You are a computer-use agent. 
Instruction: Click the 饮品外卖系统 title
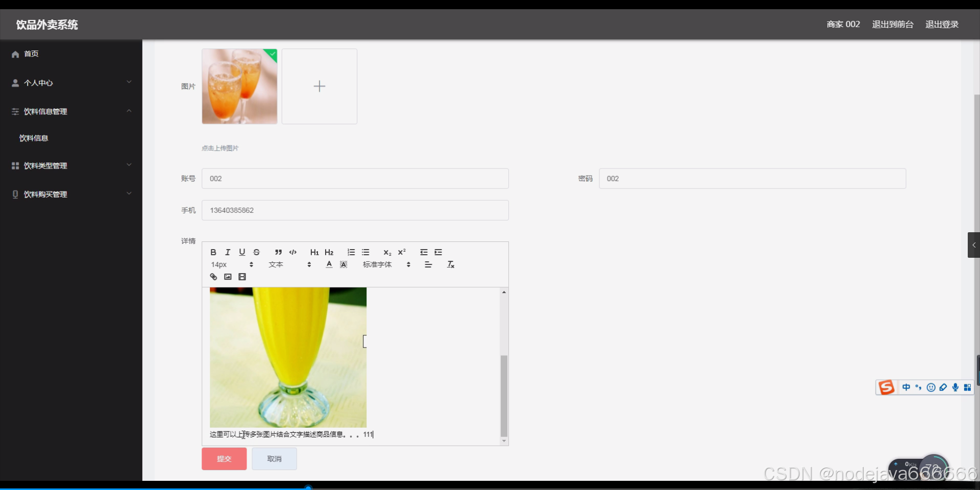(x=47, y=24)
